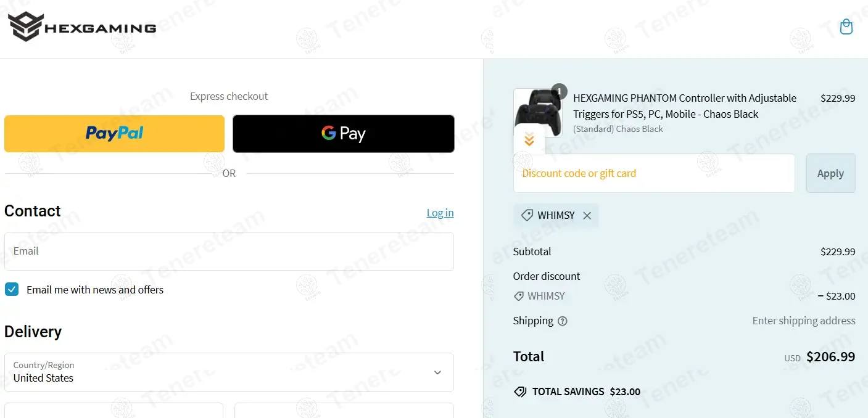Click the Total Savings tag icon

(x=520, y=391)
